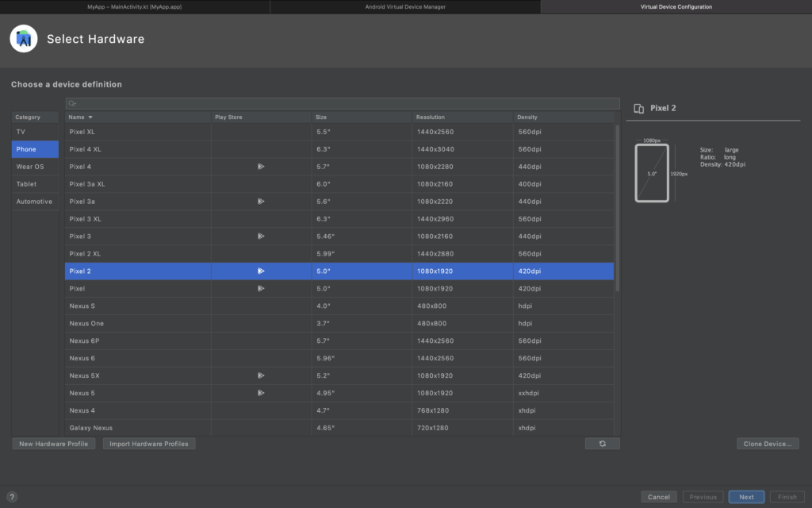Switch to MyApp MainActivity.kt tab
This screenshot has width=812, height=508.
click(x=135, y=6)
